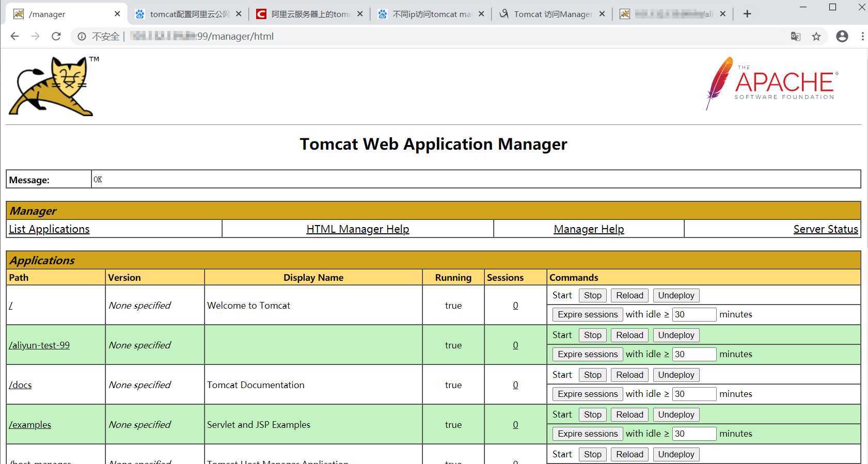
Task: Undeploy the root '/' application
Action: 676,295
